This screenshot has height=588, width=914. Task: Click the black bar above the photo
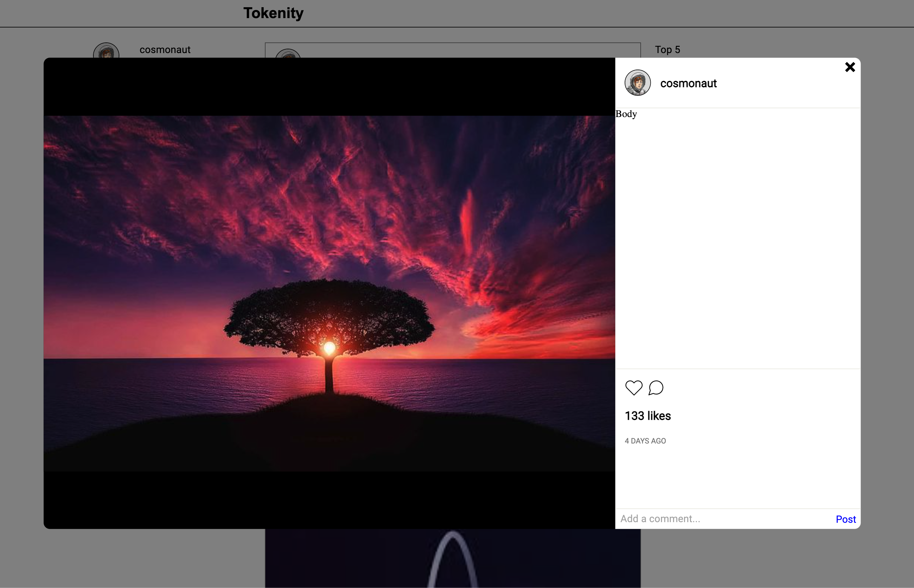(329, 87)
